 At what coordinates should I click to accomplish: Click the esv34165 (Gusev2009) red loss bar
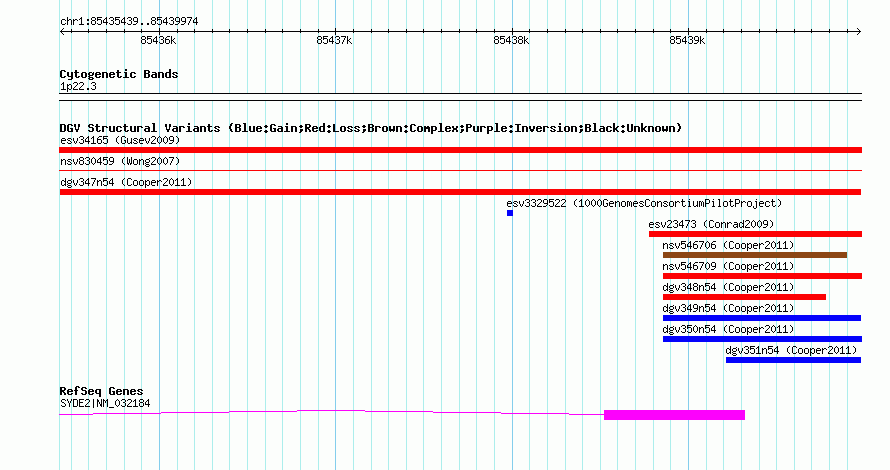pyautogui.click(x=460, y=150)
